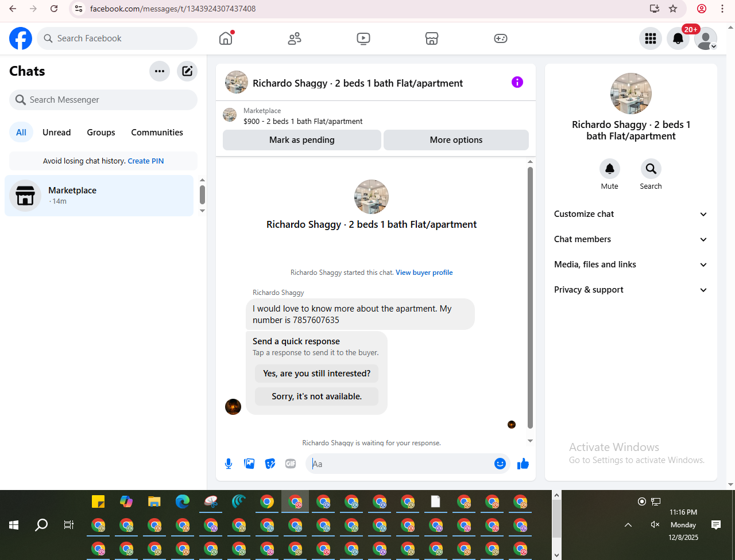Open the View buyer profile link

pos(424,273)
